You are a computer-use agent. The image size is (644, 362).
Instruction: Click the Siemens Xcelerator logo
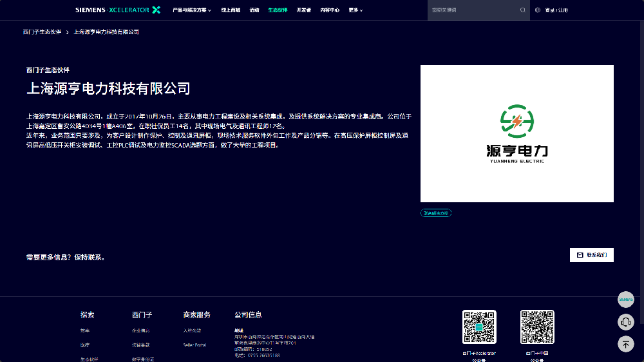[118, 10]
